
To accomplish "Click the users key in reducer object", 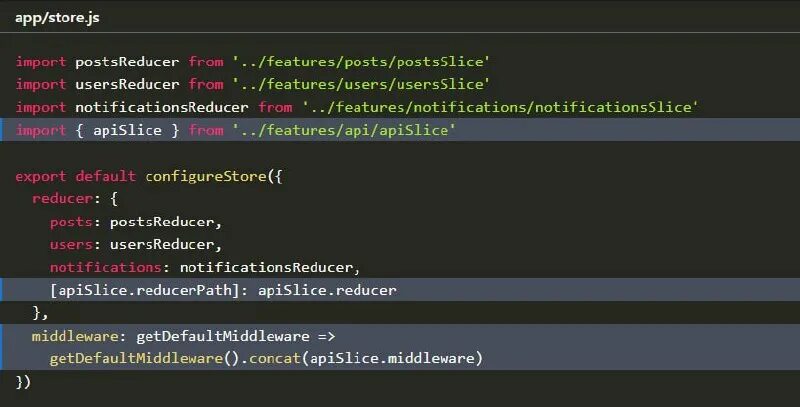I will pos(71,244).
